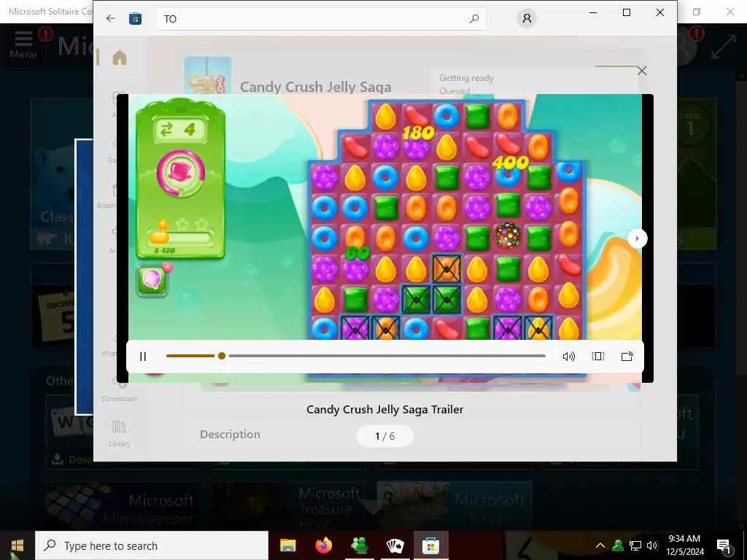The width and height of the screenshot is (747, 560).
Task: Close the media viewer overlay
Action: click(642, 71)
